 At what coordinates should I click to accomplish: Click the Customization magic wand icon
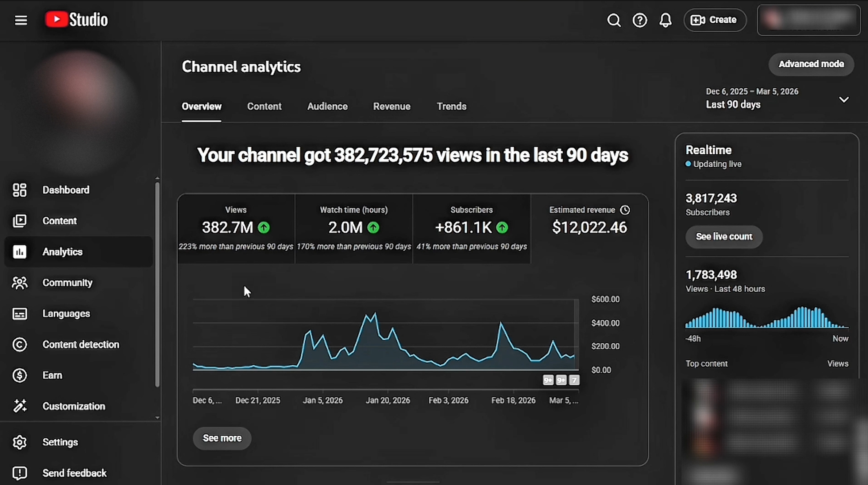coord(20,406)
